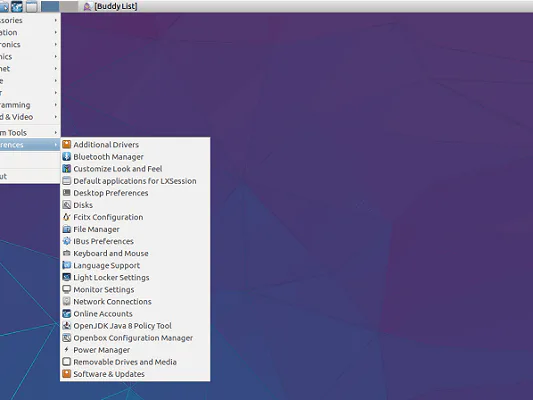Click the Bluetooth Manager icon
Viewport: 533px width, 400px height.
67,157
